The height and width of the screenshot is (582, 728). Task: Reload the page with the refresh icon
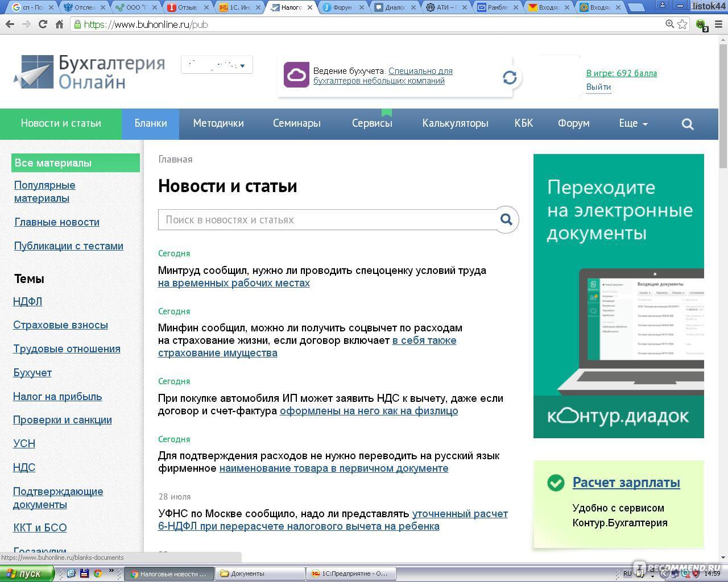(x=43, y=24)
